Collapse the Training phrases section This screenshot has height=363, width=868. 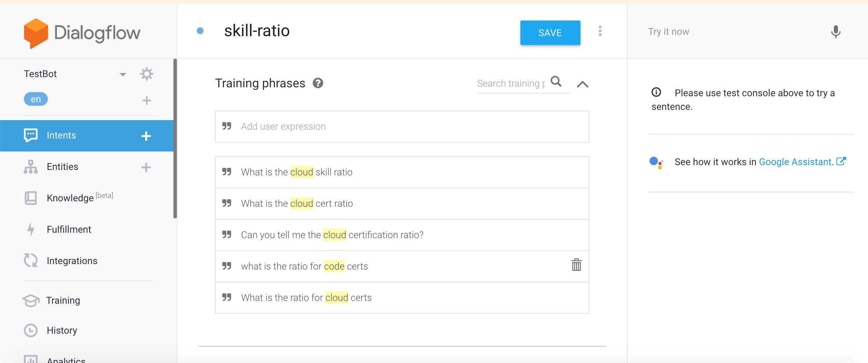(x=583, y=84)
